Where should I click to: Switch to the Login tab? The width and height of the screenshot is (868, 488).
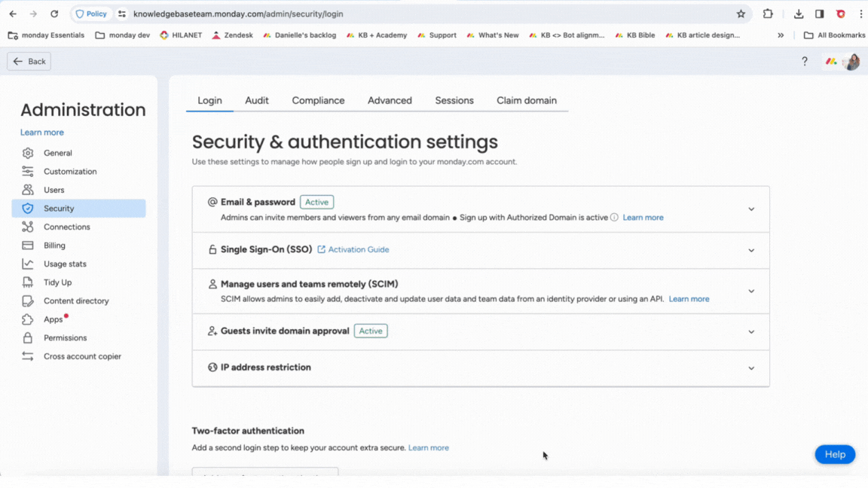tap(209, 101)
